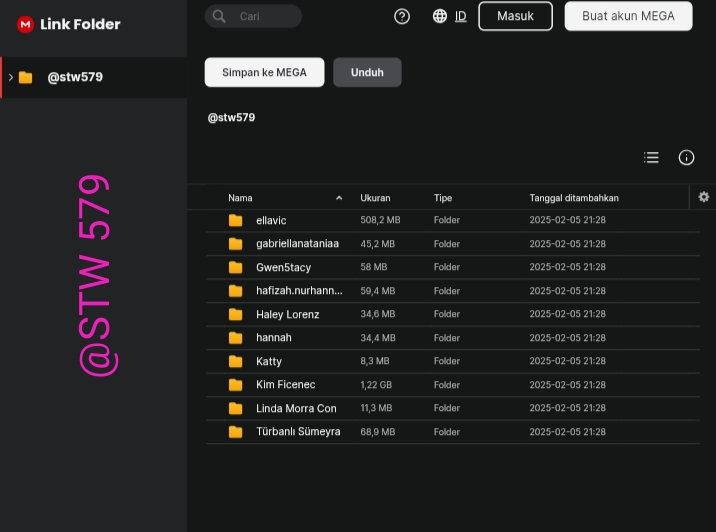The height and width of the screenshot is (532, 716).
Task: Click the Türbanlı Sümeyra folder icon
Action: (x=236, y=432)
